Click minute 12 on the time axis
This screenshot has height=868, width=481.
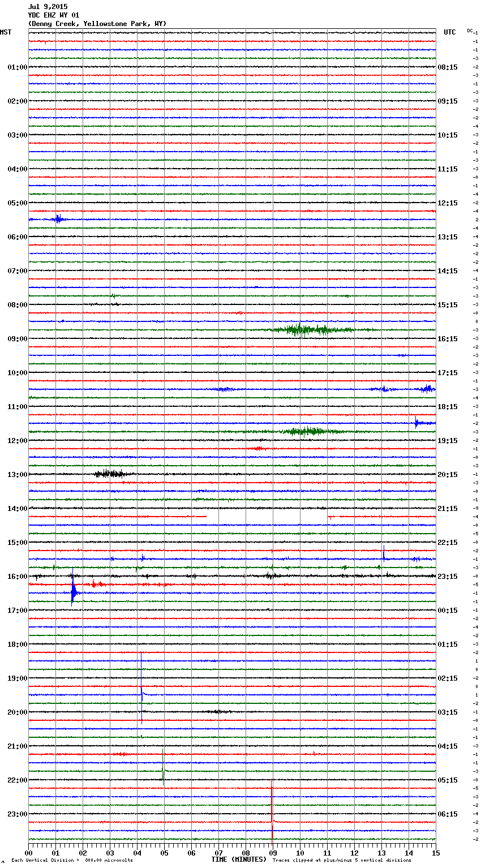354,853
